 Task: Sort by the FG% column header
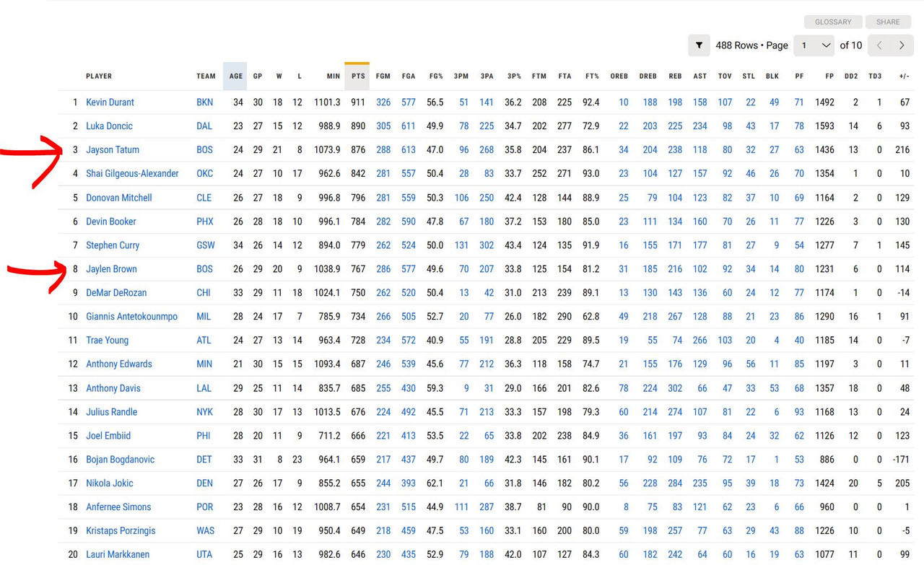point(436,76)
